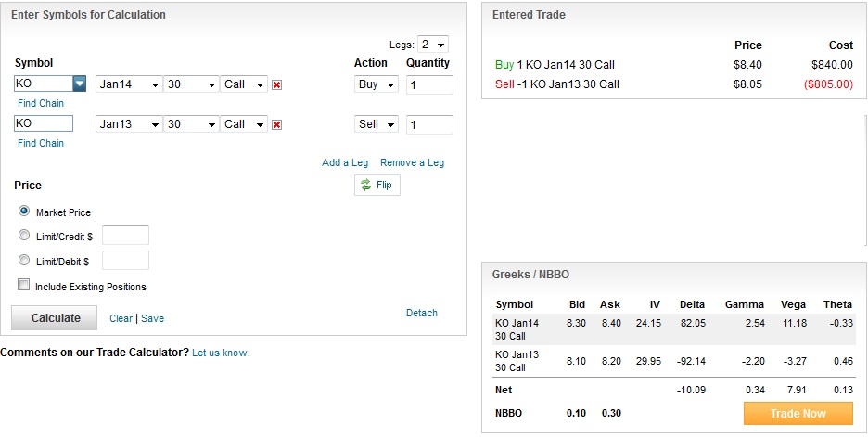Enable Include Existing Positions checkbox
The height and width of the screenshot is (437, 868).
24,286
